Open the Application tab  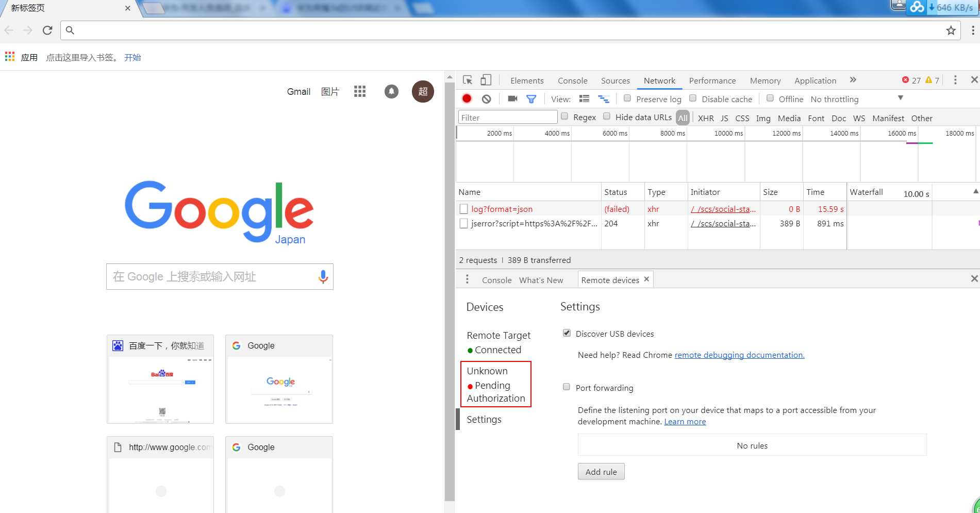coord(815,80)
